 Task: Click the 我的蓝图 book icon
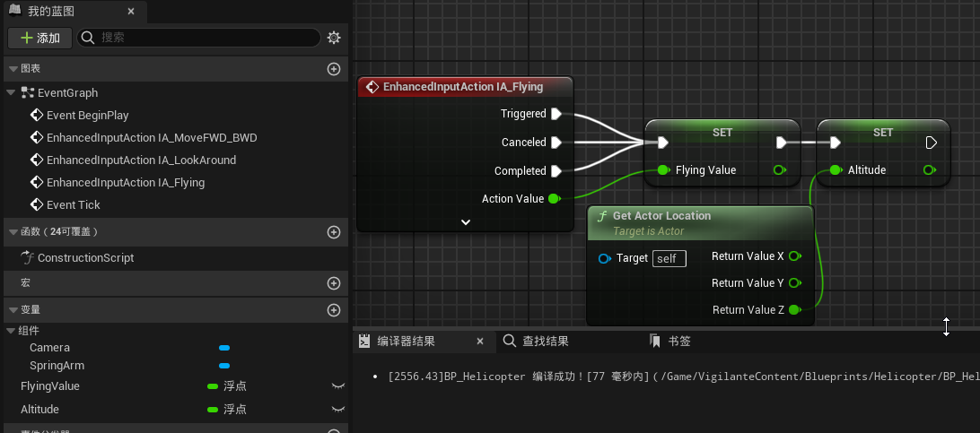(15, 11)
